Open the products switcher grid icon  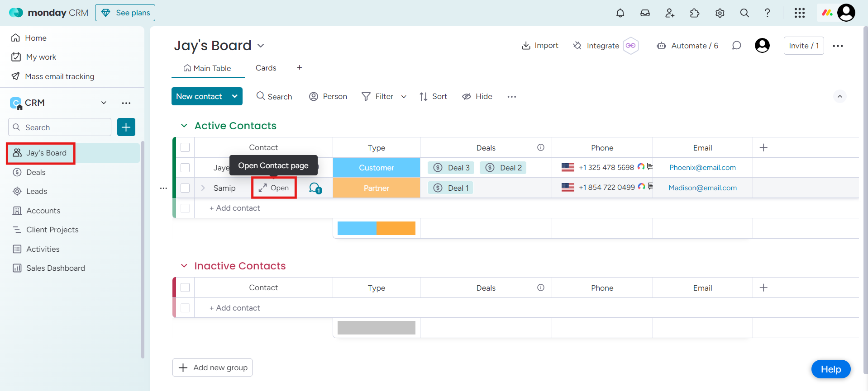coord(800,13)
